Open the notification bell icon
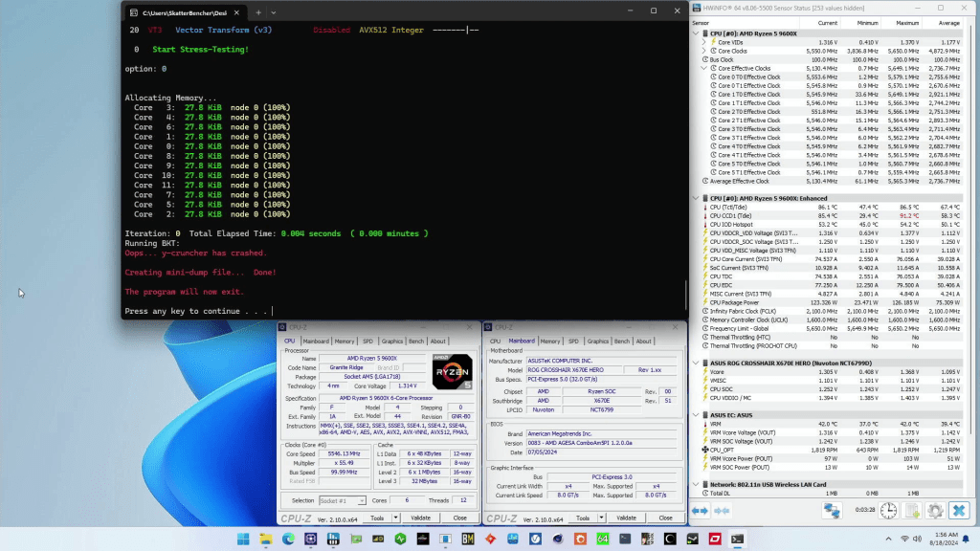Screen dimensions: 980x551 click(966, 539)
